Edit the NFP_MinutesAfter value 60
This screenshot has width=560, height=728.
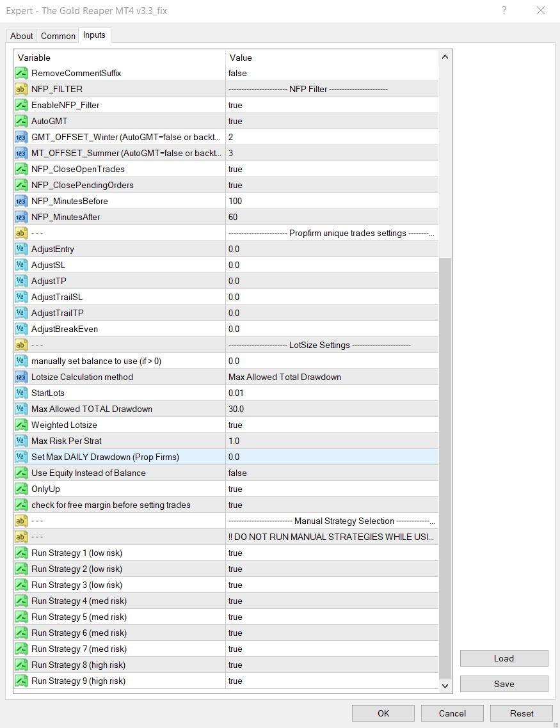tap(332, 218)
